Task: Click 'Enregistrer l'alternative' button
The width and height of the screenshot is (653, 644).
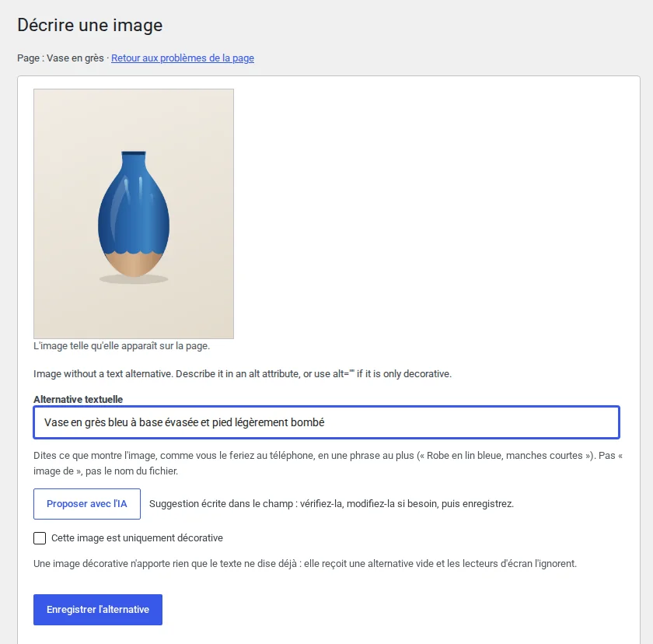Action: pos(98,610)
